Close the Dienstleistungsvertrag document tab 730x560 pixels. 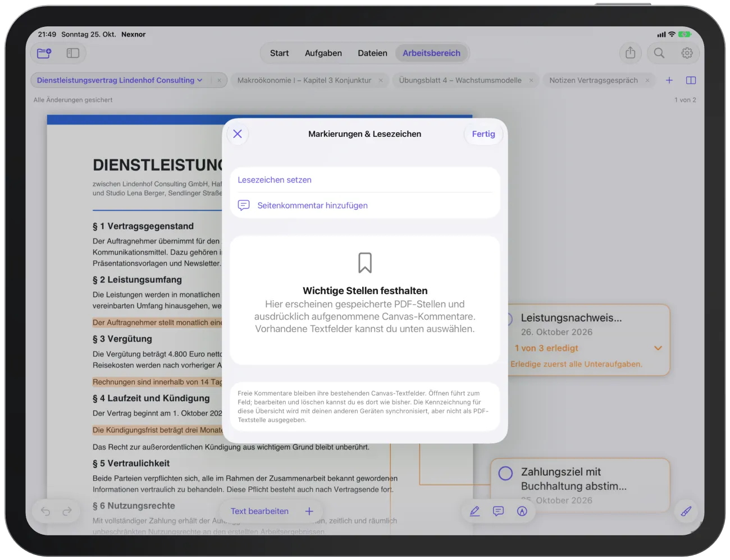tap(219, 81)
